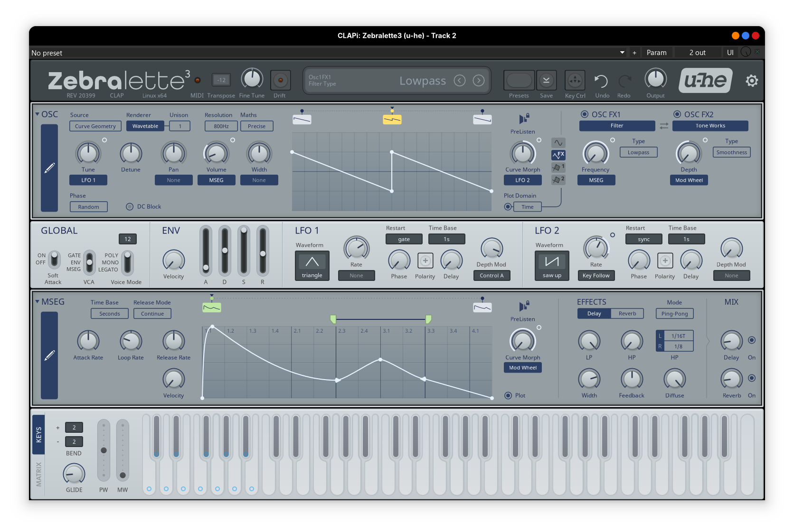This screenshot has height=532, width=794.
Task: Click the Ping-Pong mode button
Action: (674, 314)
